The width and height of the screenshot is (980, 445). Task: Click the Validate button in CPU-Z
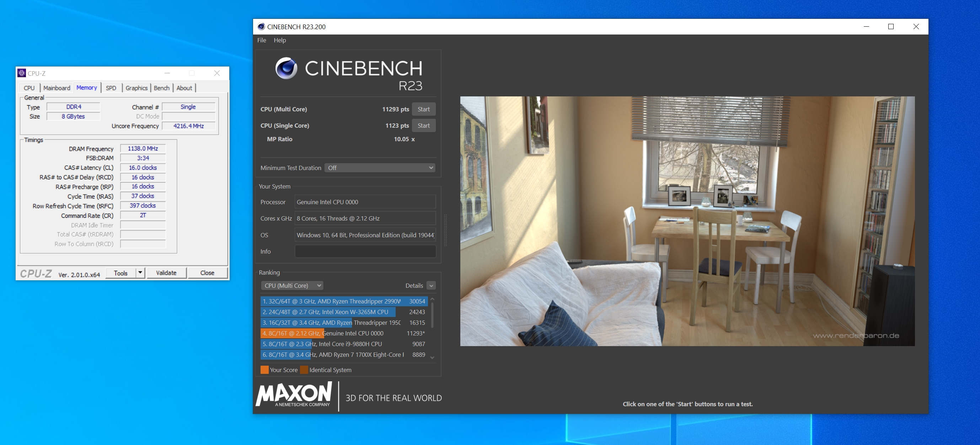click(x=166, y=272)
